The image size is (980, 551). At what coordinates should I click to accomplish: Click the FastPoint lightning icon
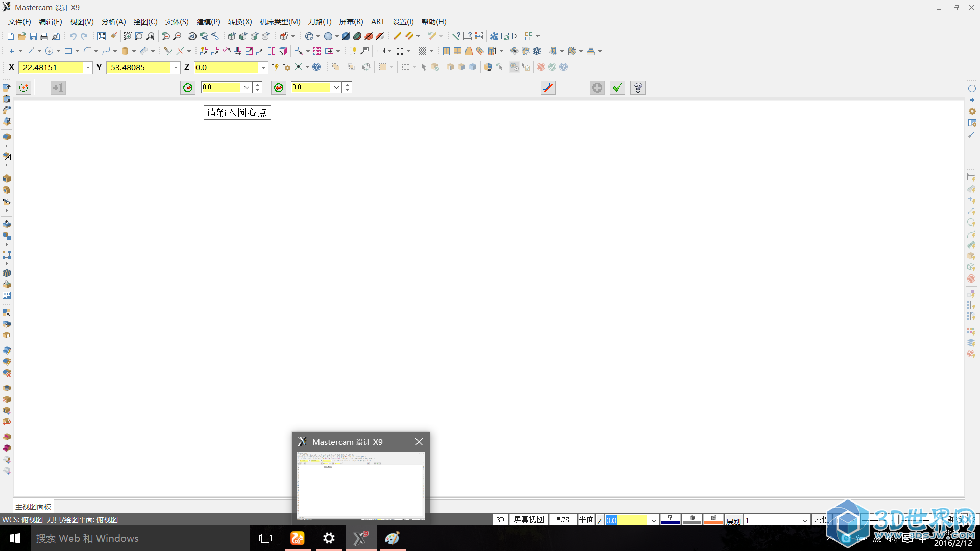(x=276, y=67)
